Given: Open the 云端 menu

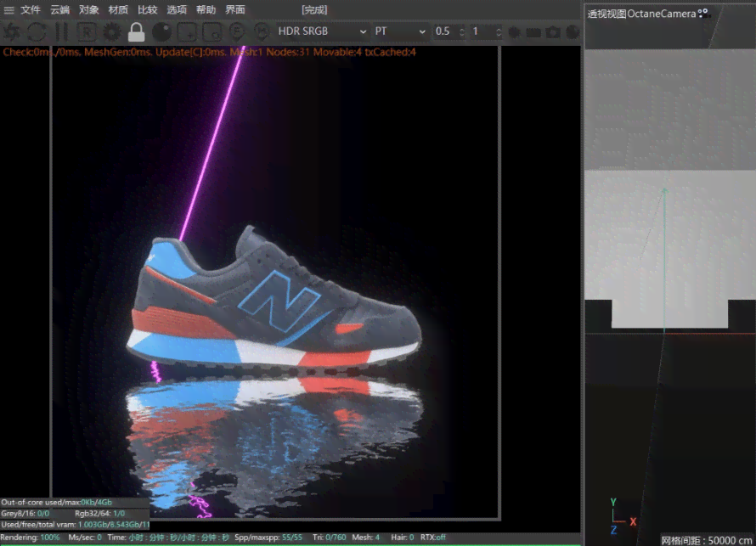Looking at the screenshot, I should 59,9.
